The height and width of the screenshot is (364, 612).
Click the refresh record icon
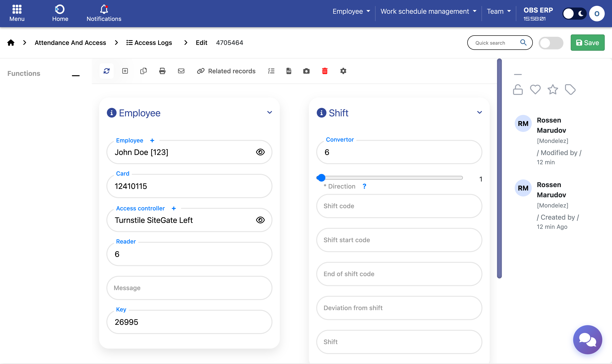pos(106,71)
